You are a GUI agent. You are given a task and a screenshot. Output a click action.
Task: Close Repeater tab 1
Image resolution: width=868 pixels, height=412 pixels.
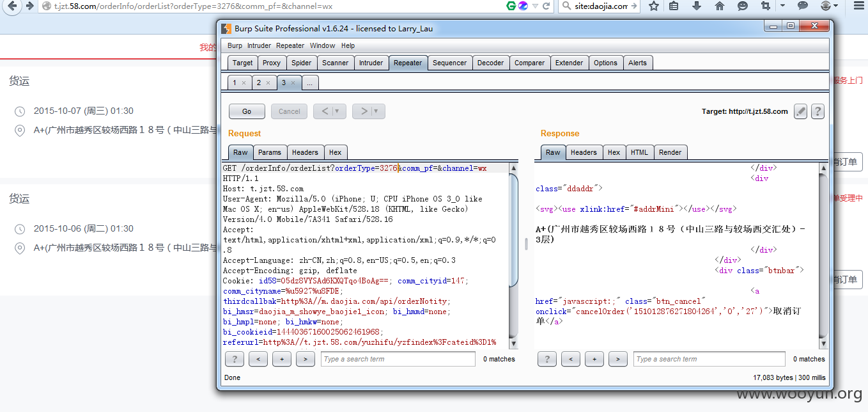[244, 83]
